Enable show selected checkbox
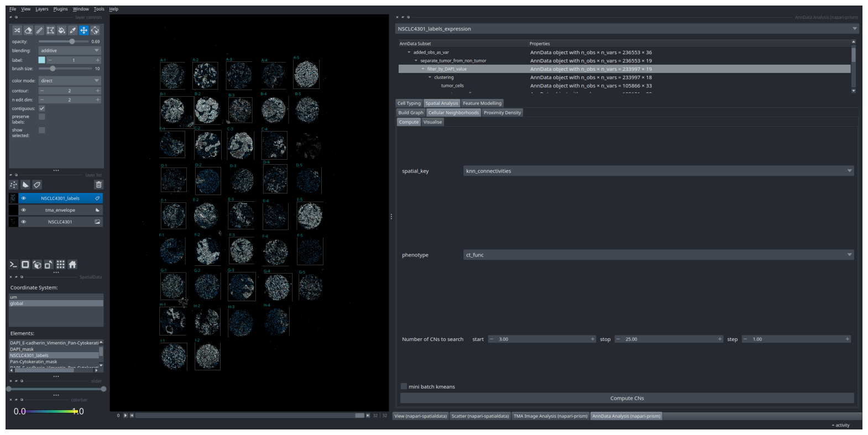This screenshot has width=868, height=435. click(x=41, y=130)
